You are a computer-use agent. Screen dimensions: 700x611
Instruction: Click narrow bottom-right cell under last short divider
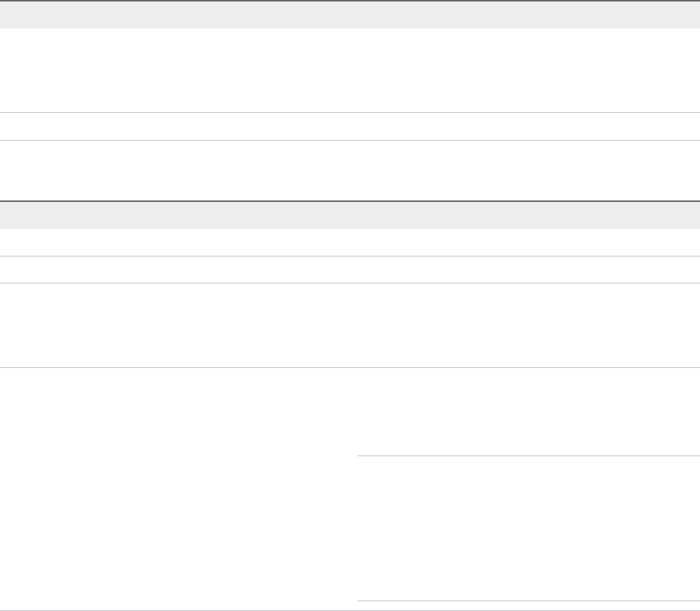tap(528, 607)
